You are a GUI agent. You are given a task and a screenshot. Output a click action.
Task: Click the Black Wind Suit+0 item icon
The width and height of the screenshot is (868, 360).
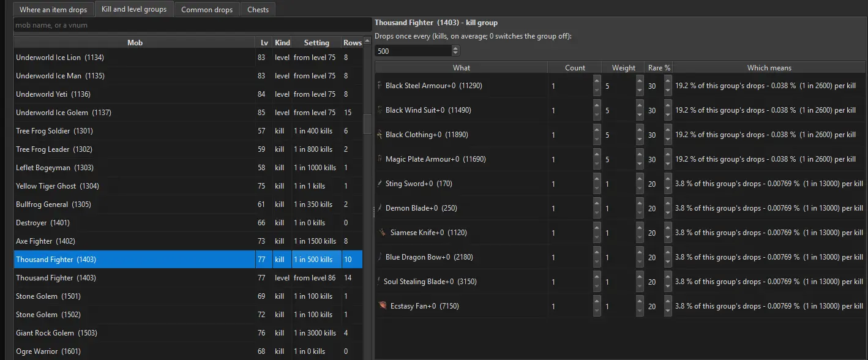tap(380, 110)
